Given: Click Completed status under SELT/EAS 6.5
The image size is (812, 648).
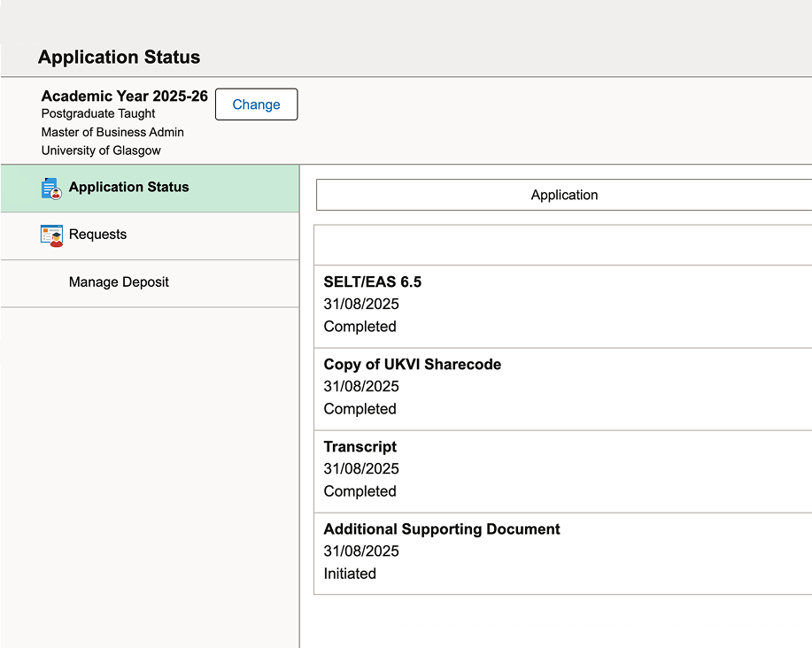Looking at the screenshot, I should [360, 327].
